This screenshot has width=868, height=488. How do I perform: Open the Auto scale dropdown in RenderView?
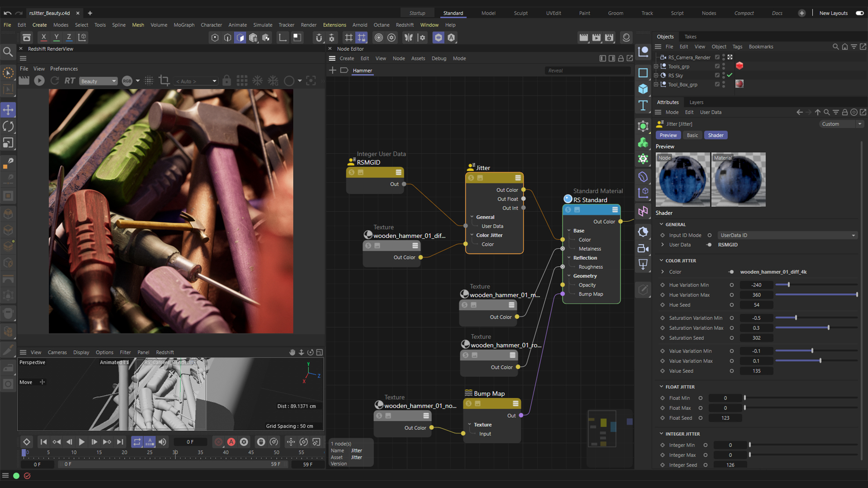[196, 81]
